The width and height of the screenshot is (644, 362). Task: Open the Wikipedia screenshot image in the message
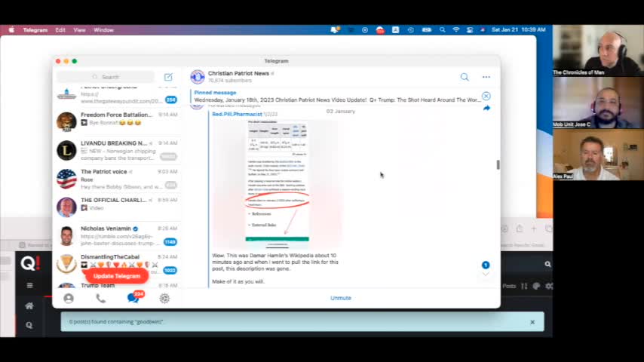click(278, 184)
